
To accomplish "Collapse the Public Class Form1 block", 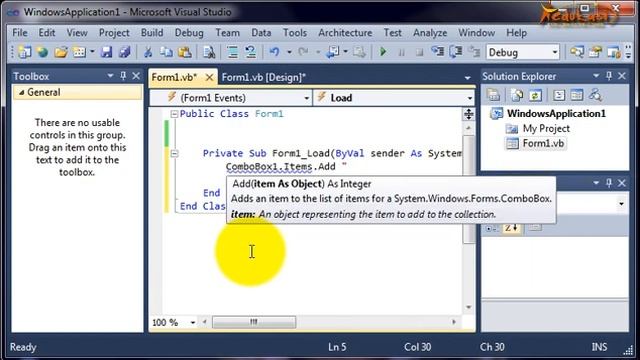I will pyautogui.click(x=174, y=114).
